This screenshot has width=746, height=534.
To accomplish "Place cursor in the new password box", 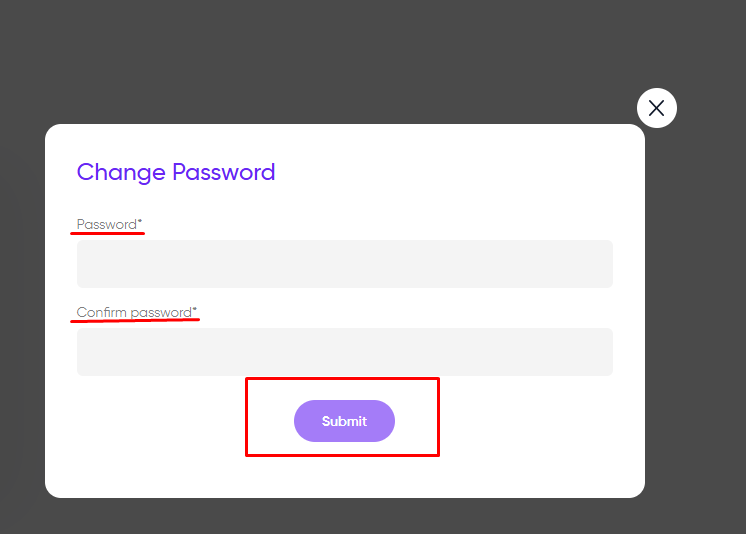I will 345,264.
